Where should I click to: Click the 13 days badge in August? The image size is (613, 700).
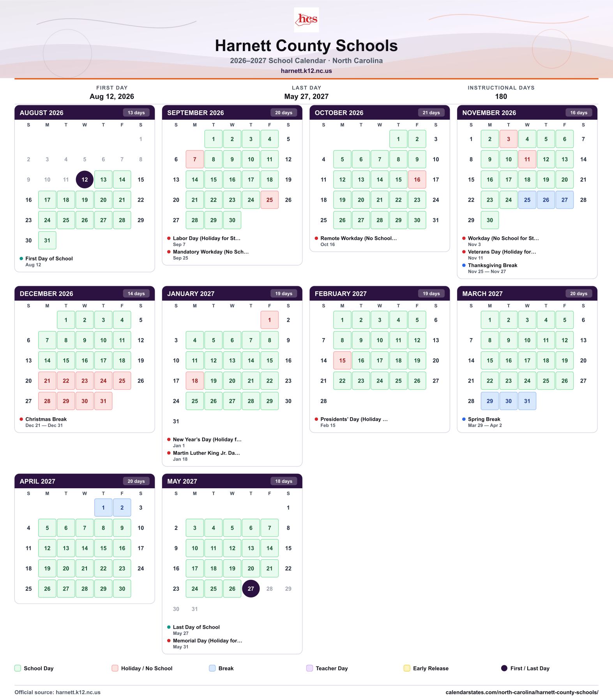pyautogui.click(x=136, y=113)
